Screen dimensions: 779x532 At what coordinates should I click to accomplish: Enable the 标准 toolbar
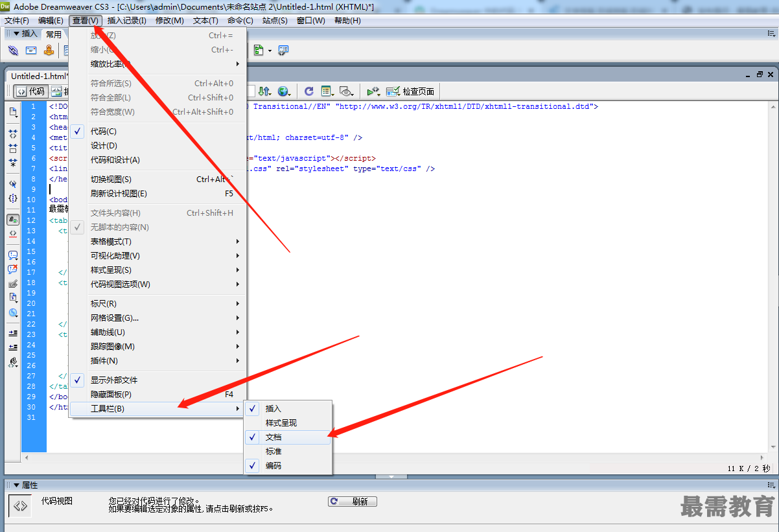(288, 452)
